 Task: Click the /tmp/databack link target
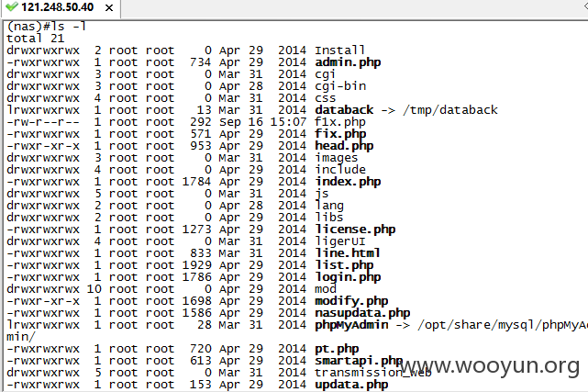450,110
